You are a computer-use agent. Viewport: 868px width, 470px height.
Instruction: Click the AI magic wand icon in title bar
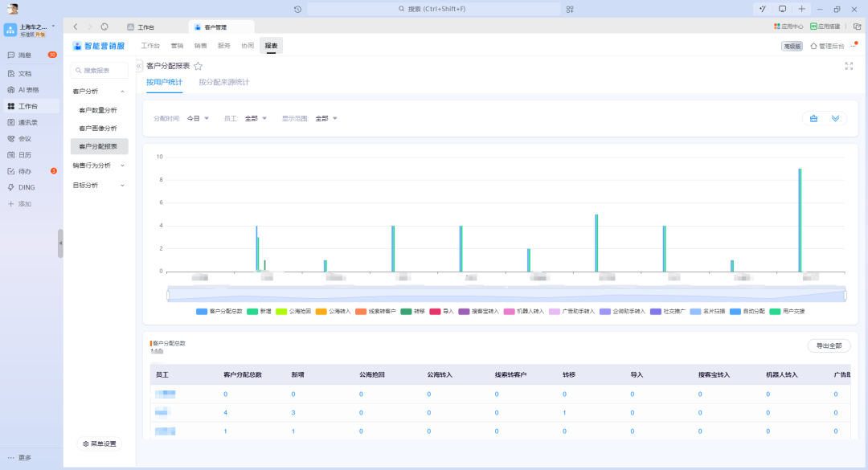pyautogui.click(x=763, y=9)
